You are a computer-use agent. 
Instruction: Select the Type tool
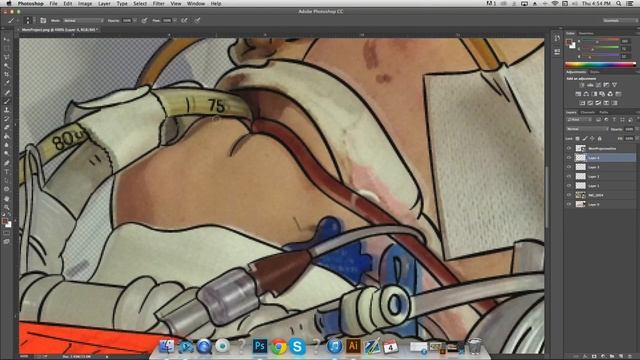[x=7, y=171]
